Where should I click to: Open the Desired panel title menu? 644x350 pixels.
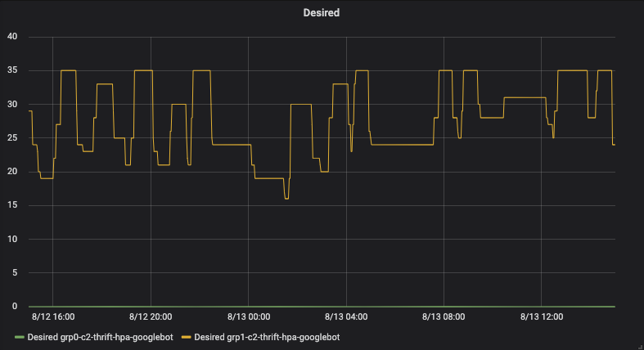coord(322,14)
